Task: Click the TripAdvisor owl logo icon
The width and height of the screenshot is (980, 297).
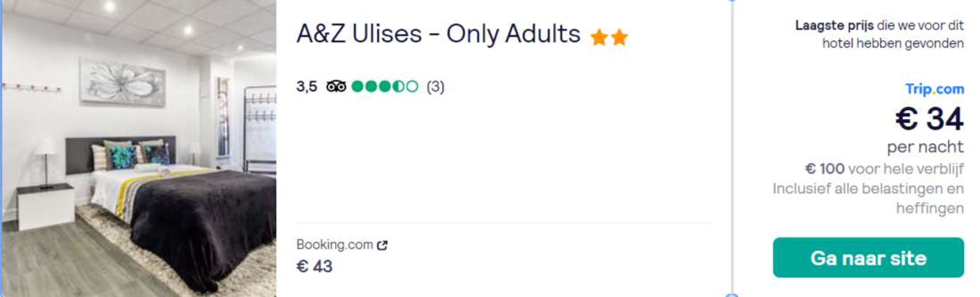Action: coord(336,86)
